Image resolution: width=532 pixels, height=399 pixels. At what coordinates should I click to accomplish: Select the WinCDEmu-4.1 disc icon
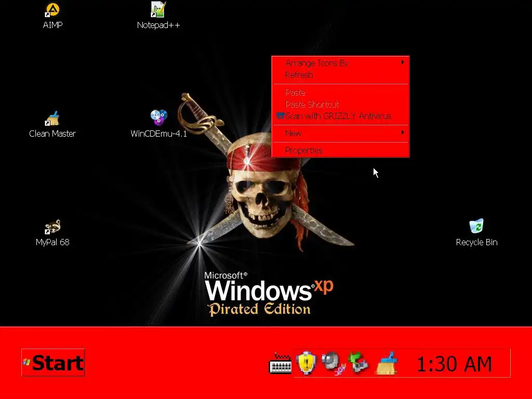tap(158, 118)
